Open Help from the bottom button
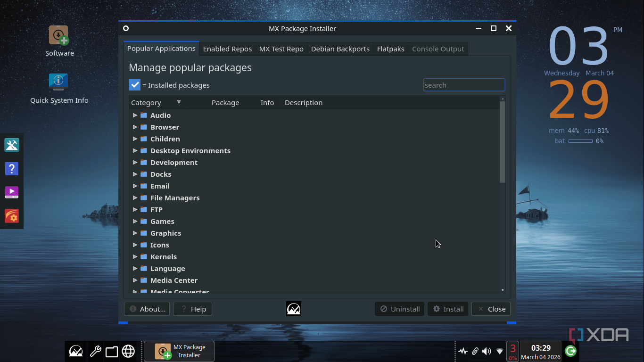644x362 pixels. pos(193,309)
